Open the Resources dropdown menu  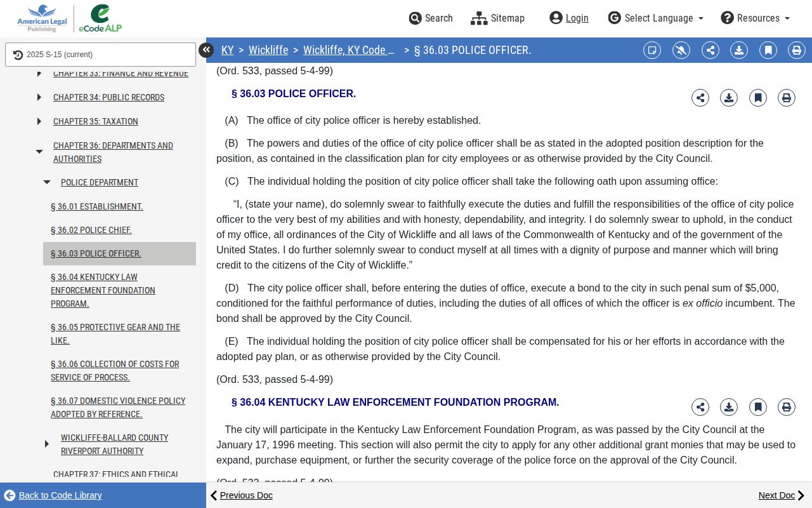tap(756, 18)
